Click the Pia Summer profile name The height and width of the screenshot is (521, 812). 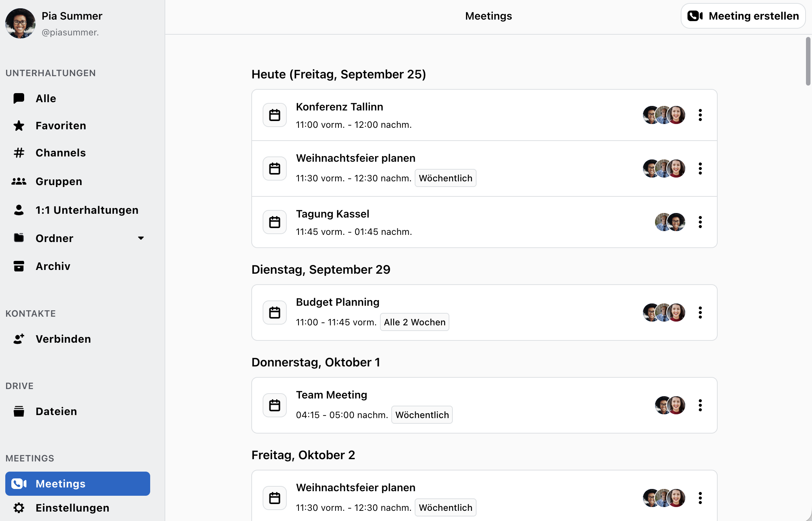tap(72, 16)
